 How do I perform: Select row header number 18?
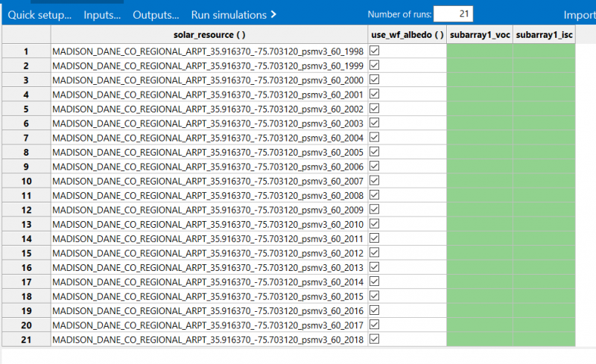pyautogui.click(x=26, y=296)
